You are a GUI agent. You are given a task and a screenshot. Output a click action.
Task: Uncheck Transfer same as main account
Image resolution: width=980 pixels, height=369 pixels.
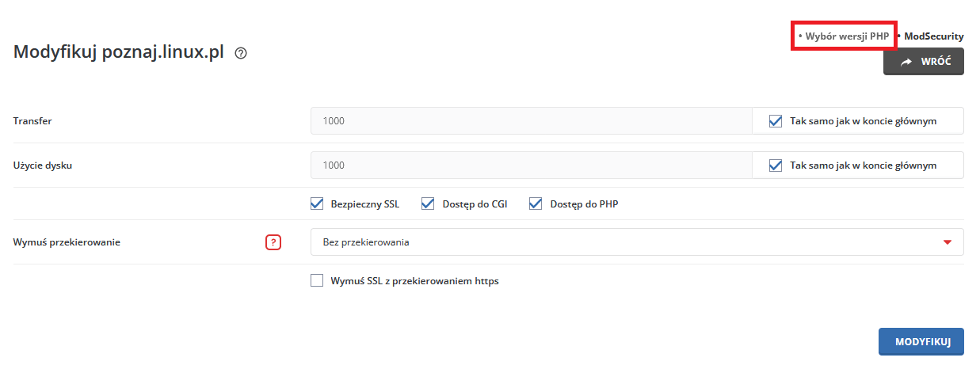tap(776, 121)
